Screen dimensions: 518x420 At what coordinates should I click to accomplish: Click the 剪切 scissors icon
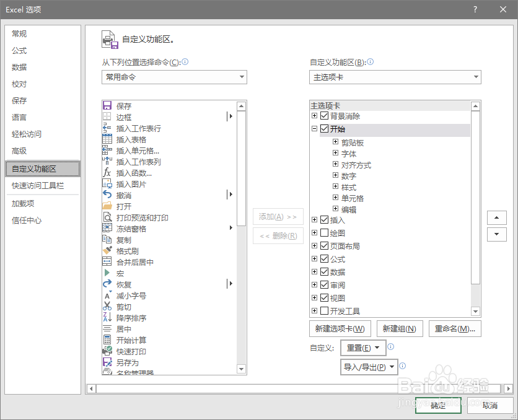(x=107, y=307)
